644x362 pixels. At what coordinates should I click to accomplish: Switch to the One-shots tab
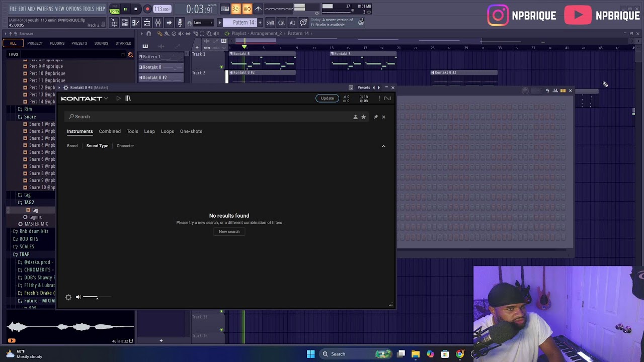[x=191, y=131]
